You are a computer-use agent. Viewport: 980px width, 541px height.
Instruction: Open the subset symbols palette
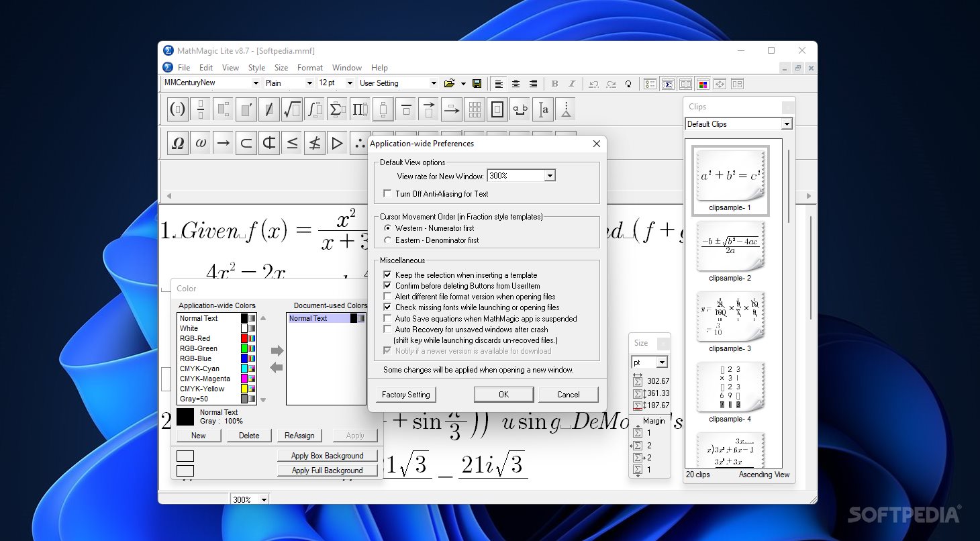pyautogui.click(x=246, y=143)
